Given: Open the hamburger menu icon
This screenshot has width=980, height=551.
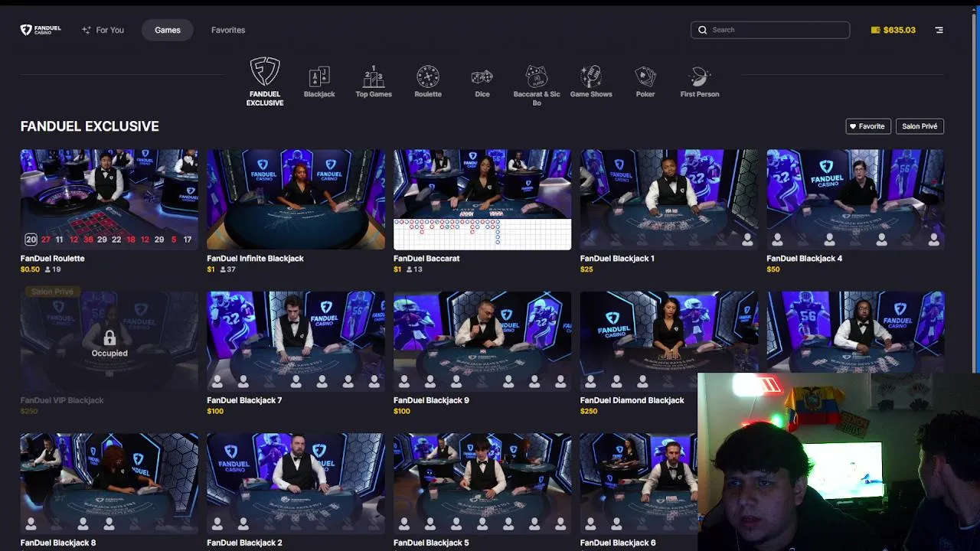Looking at the screenshot, I should [x=939, y=30].
